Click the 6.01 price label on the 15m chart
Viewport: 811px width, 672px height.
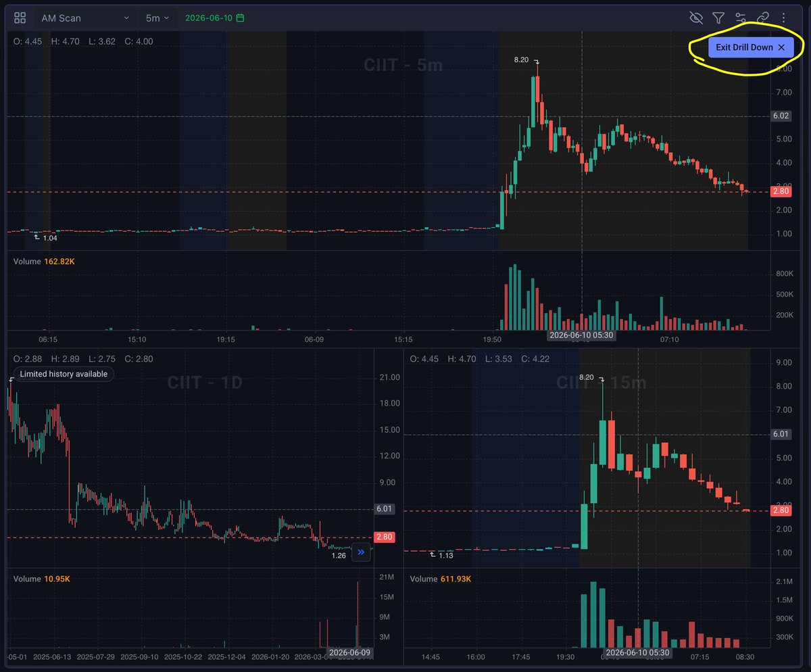click(x=781, y=435)
